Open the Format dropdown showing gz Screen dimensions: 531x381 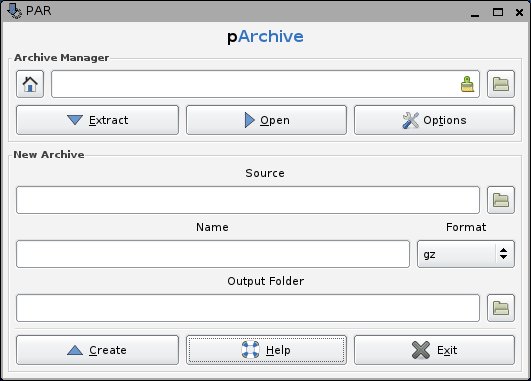click(466, 254)
